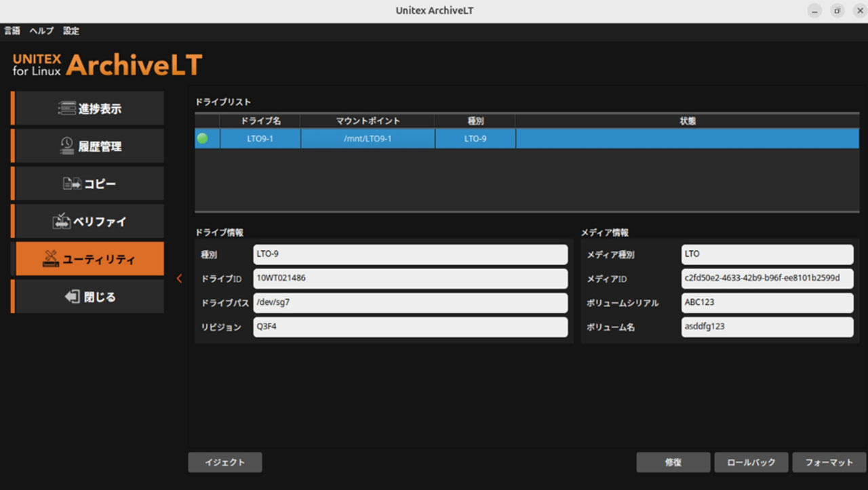Click the ユーティリティ tools icon
This screenshot has height=490, width=868.
coord(51,259)
